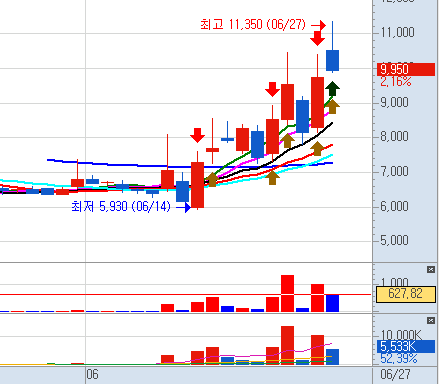Close the upper indicator panel with its x button

click(431, 269)
